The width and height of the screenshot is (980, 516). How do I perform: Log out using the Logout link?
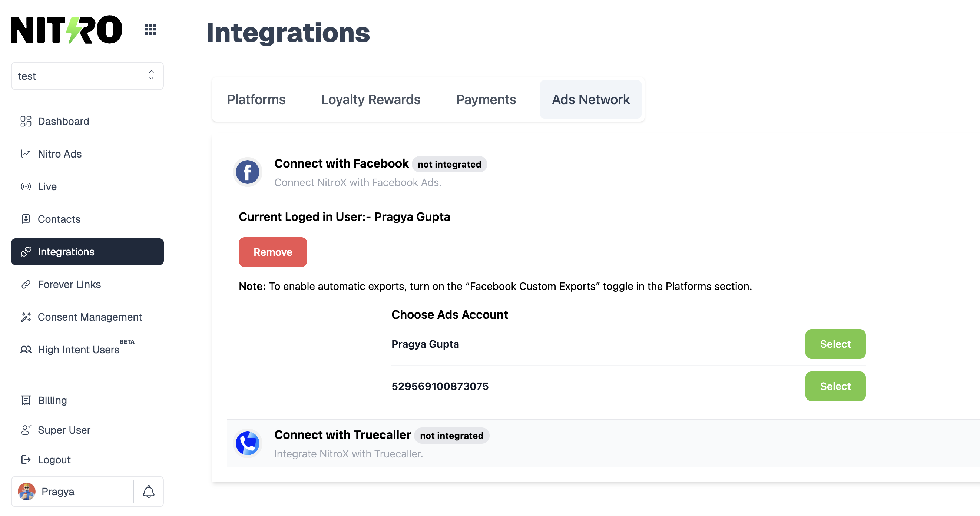tap(87, 460)
